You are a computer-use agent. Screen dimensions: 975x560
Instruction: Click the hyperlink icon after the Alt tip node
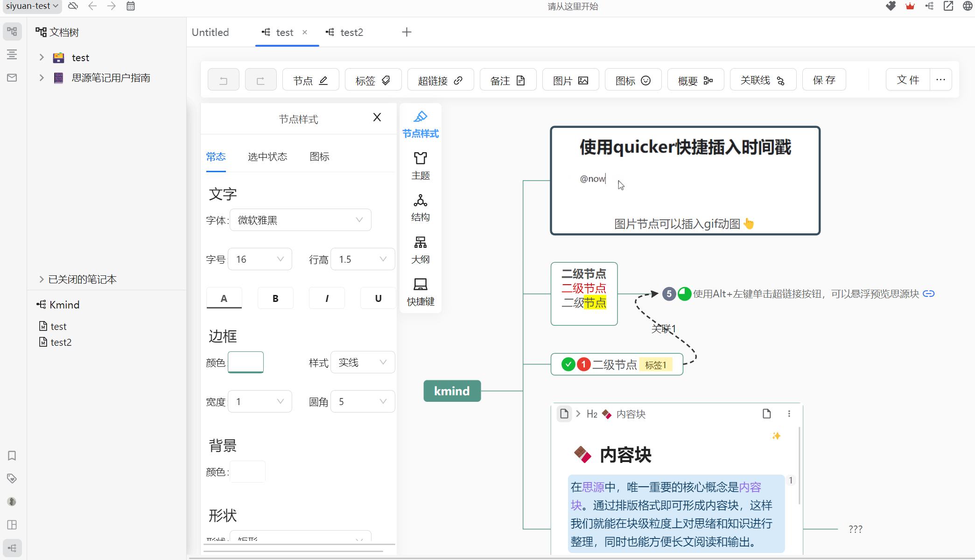[x=929, y=294]
